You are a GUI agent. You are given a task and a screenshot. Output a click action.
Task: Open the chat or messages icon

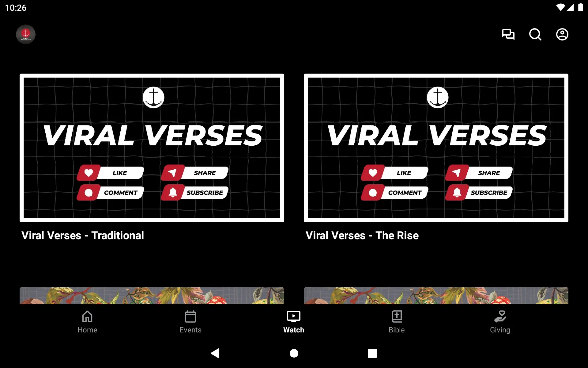tap(508, 34)
